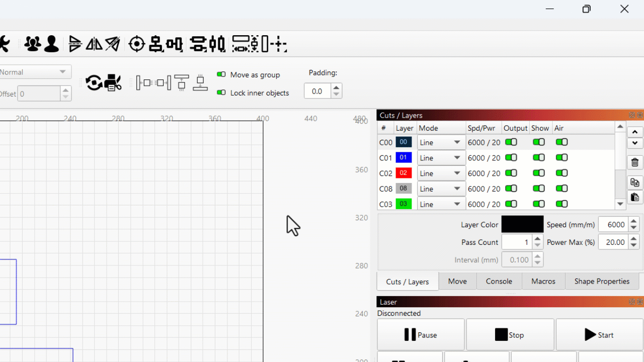Open the Shape Properties tab
Viewport: 644px width, 362px height.
602,282
